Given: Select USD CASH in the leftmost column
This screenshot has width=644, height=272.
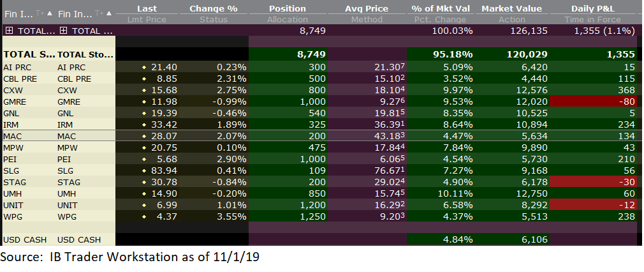Looking at the screenshot, I should pos(26,240).
